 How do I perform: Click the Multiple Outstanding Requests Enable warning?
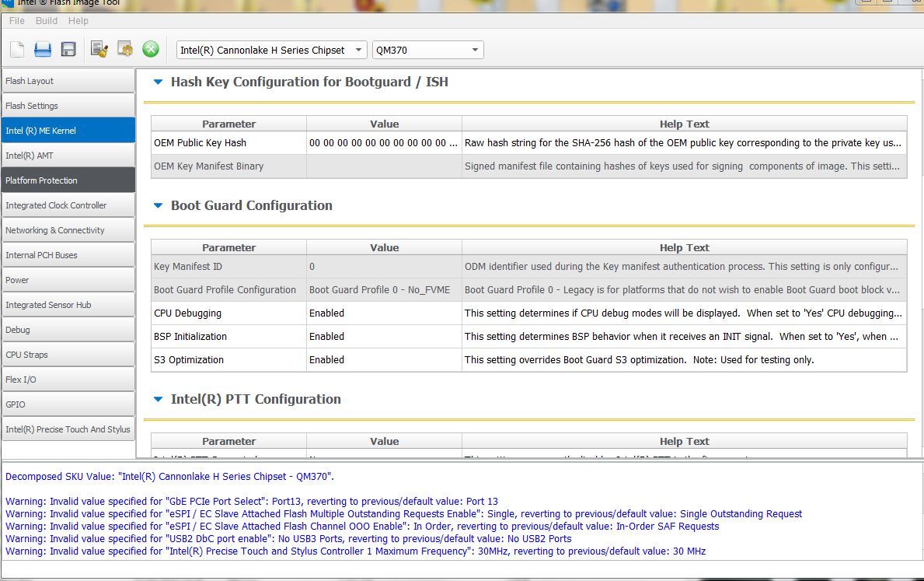(x=403, y=514)
